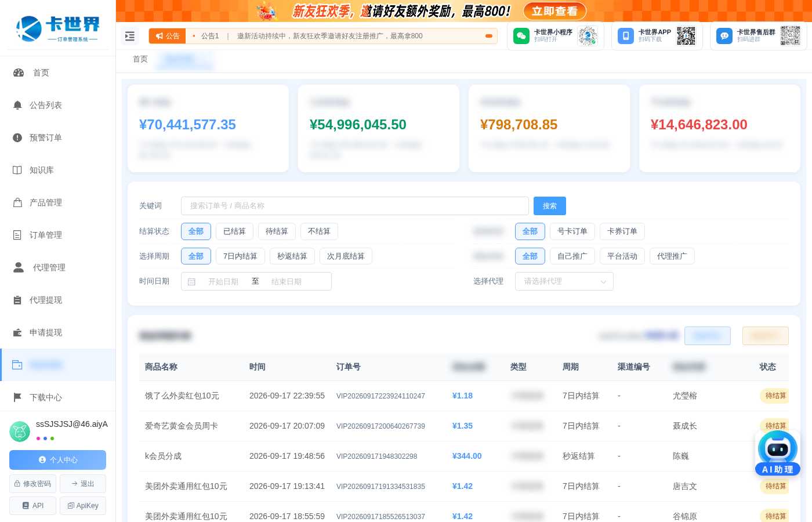This screenshot has height=522, width=812.
Task: Select 已结算 settlement status filter
Action: [234, 231]
